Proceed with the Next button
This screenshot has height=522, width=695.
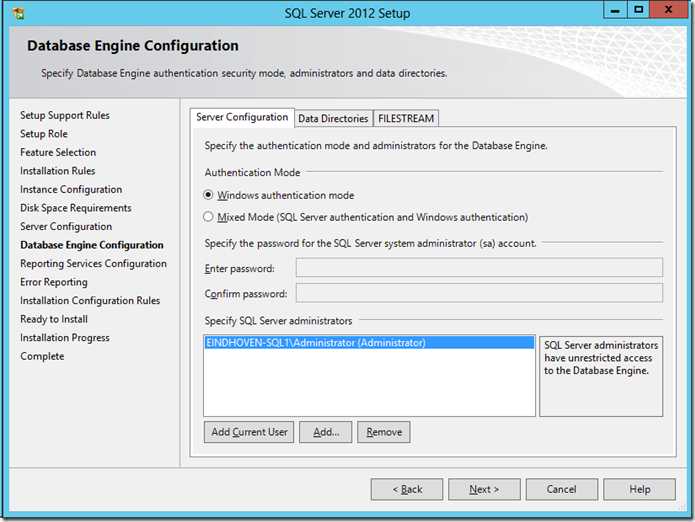pos(484,489)
